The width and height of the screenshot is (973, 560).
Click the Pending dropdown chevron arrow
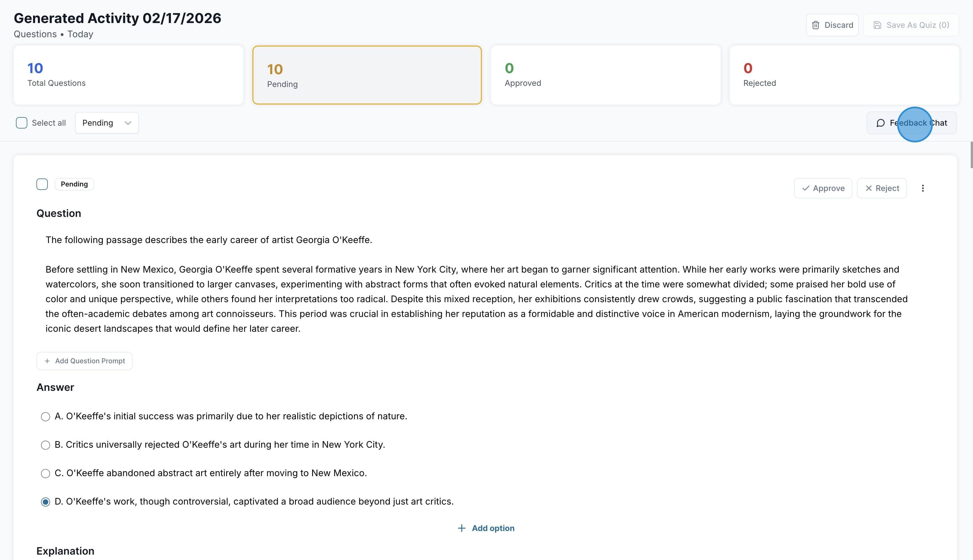click(128, 123)
